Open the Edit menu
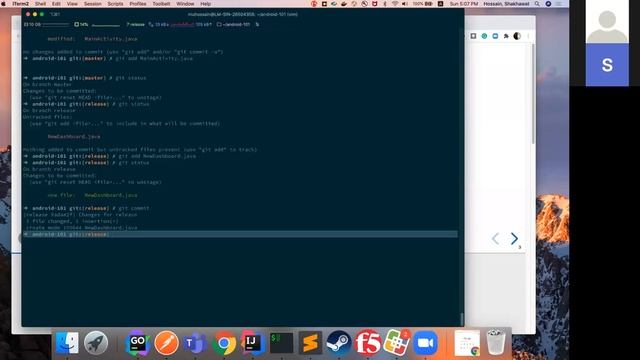Viewport: 640px width, 360px height. click(x=56, y=4)
